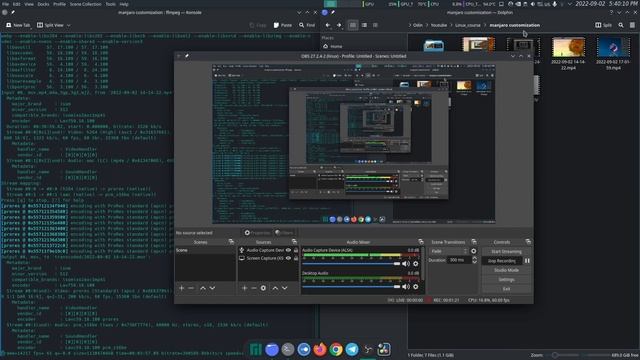Undock the Scenes panel using its float icon

(x=231, y=242)
